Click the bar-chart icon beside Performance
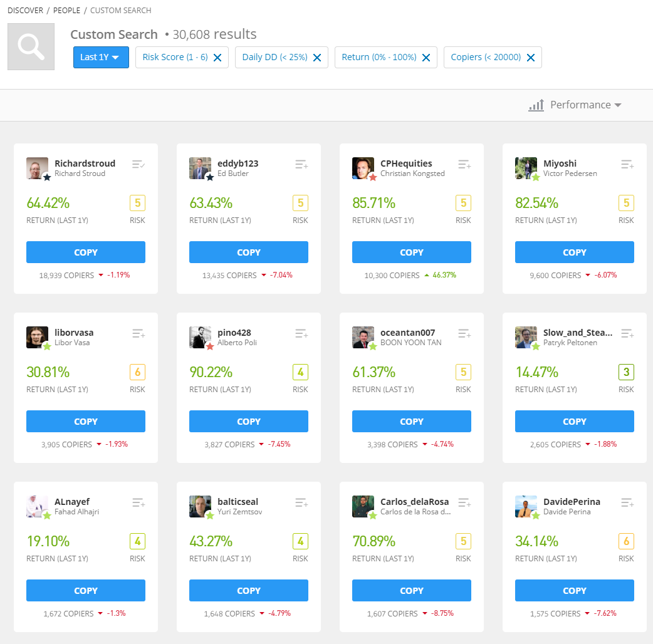653x644 pixels. [536, 105]
